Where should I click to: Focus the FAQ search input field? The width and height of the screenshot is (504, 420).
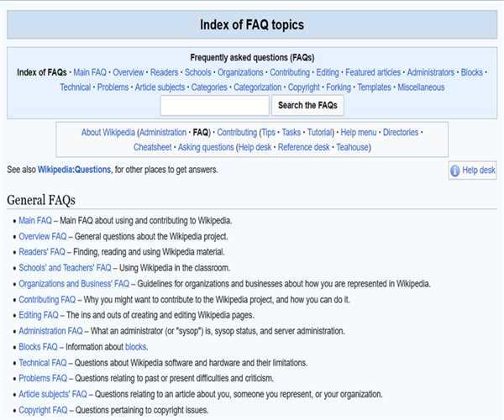(x=215, y=105)
